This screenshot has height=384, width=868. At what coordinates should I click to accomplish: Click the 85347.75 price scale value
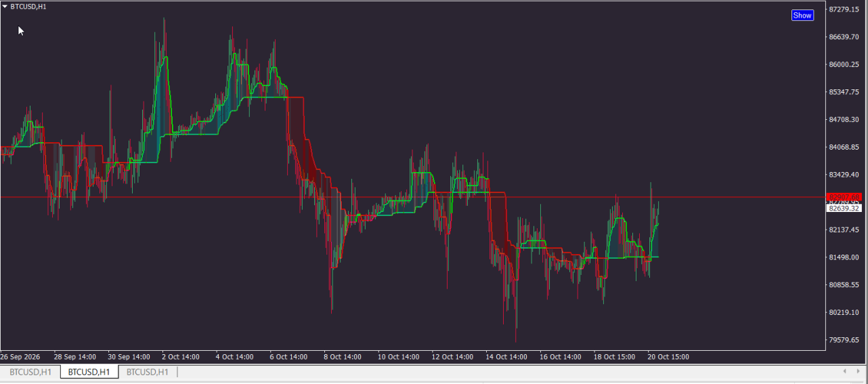point(844,91)
